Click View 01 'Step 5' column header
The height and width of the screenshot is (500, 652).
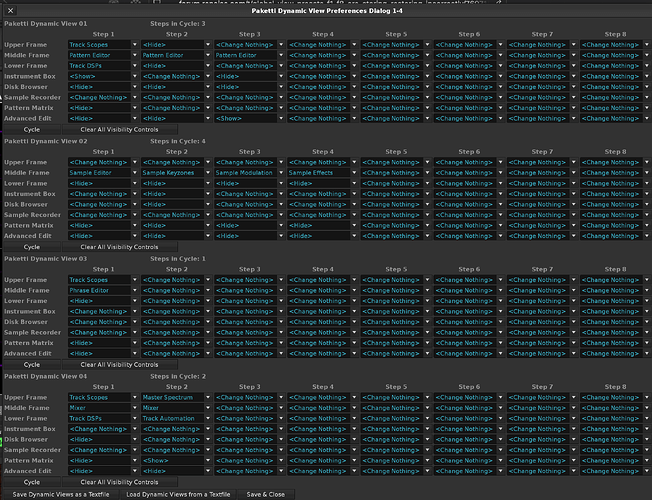tap(396, 34)
